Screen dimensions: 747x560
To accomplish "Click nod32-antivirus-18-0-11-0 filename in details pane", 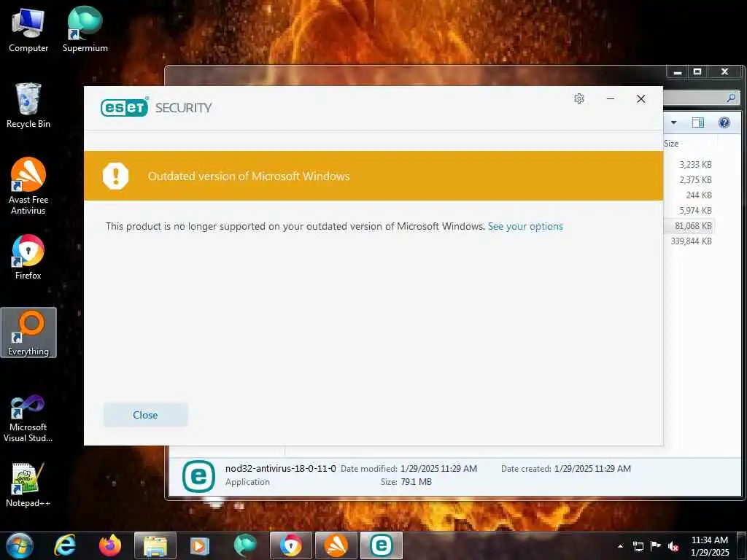I will [281, 469].
